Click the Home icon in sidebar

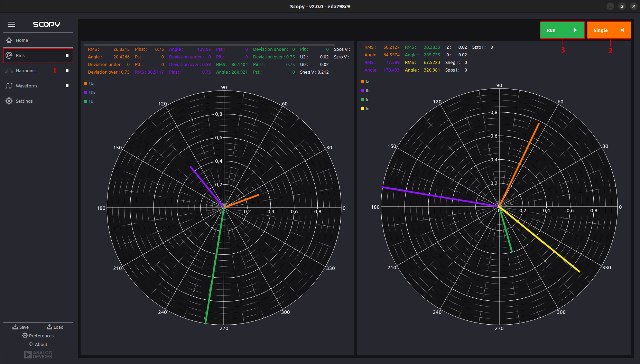(x=9, y=40)
